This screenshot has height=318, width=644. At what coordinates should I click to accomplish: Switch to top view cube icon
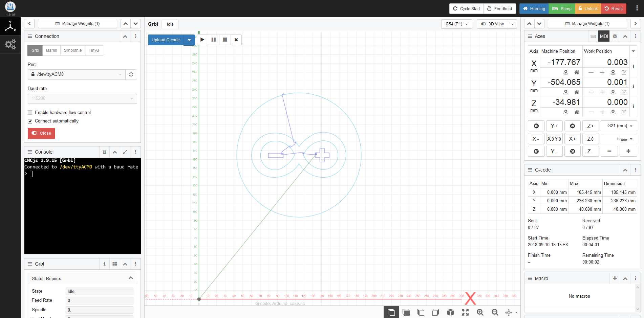click(391, 312)
